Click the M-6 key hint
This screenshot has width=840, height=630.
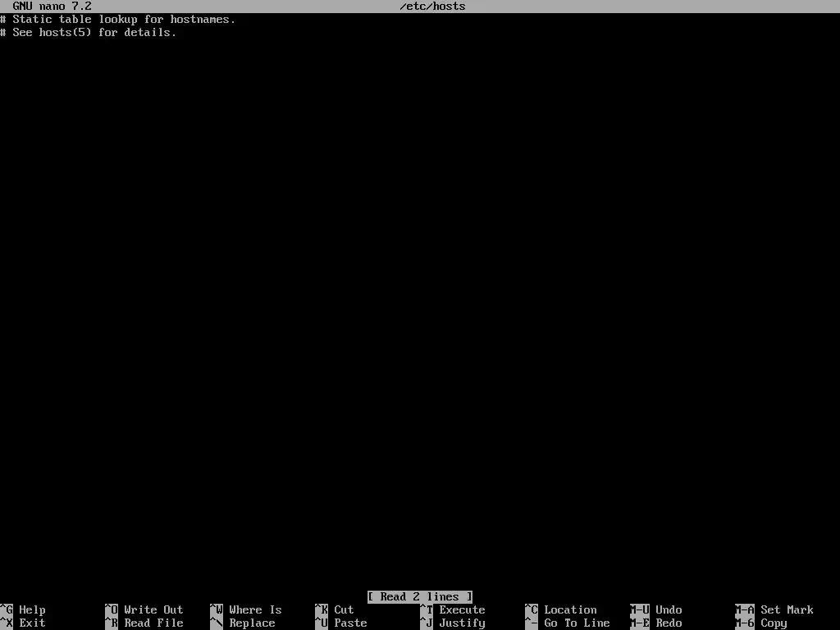point(745,623)
